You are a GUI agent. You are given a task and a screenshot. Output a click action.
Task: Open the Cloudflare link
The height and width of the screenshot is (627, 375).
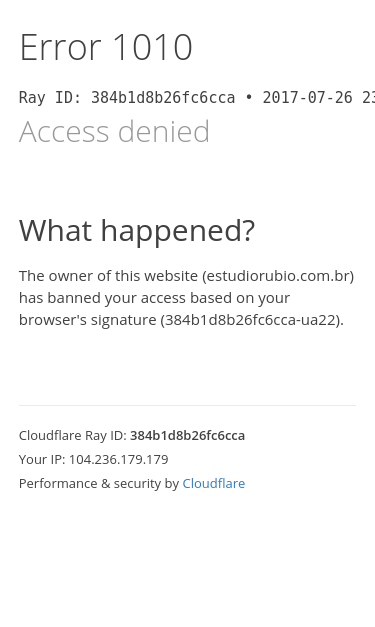pos(213,483)
